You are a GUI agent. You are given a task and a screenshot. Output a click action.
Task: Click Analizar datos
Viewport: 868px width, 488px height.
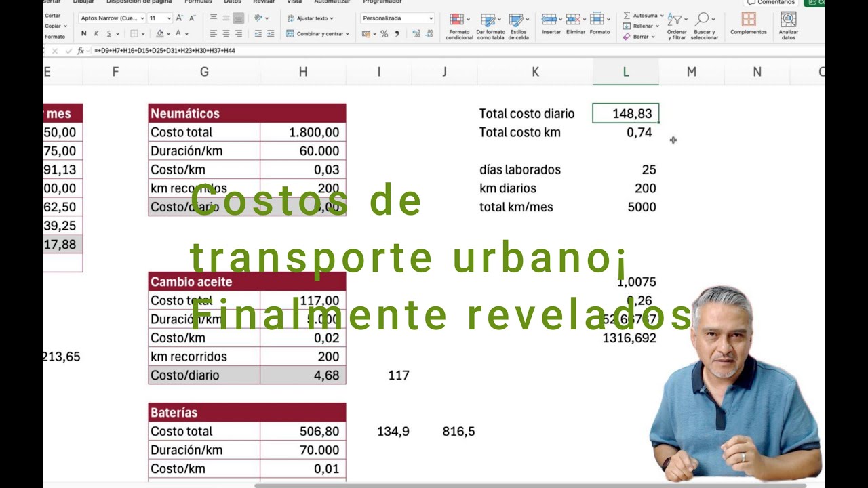click(789, 26)
